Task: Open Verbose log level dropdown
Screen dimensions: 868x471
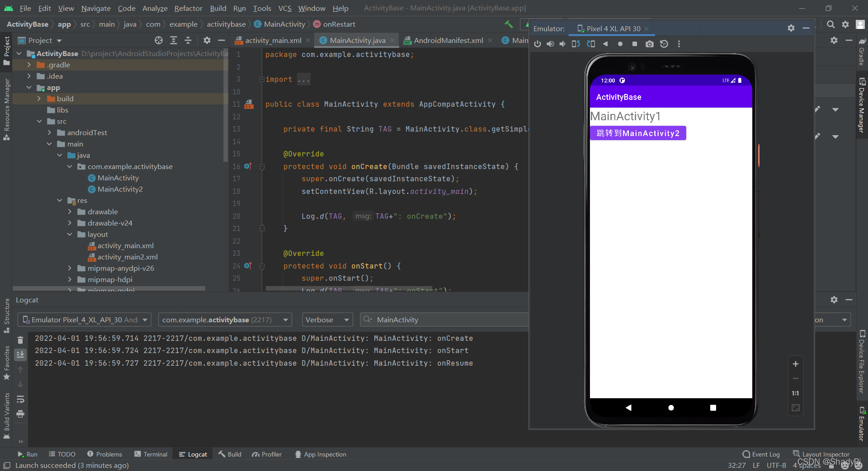Action: [327, 320]
